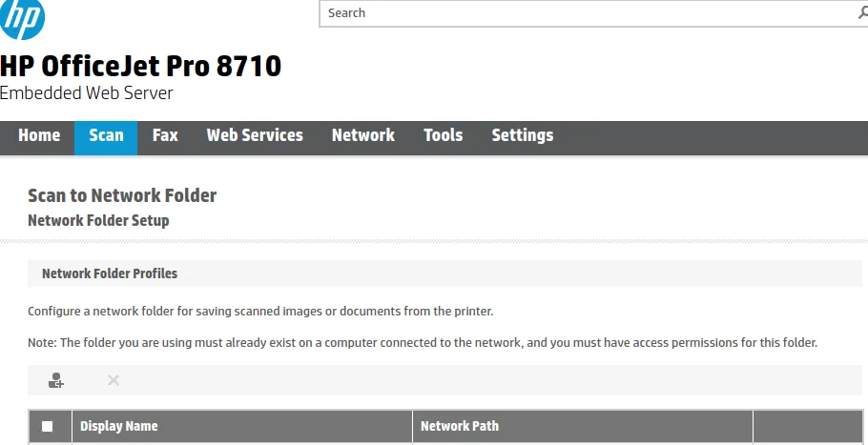Viewport: 868px width, 445px height.
Task: Click the HP logo icon
Action: [22, 18]
